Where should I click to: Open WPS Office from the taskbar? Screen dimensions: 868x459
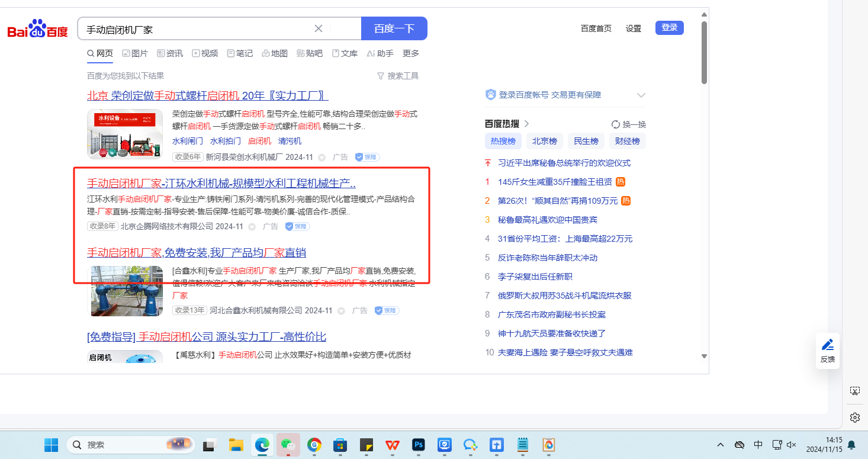pos(393,445)
